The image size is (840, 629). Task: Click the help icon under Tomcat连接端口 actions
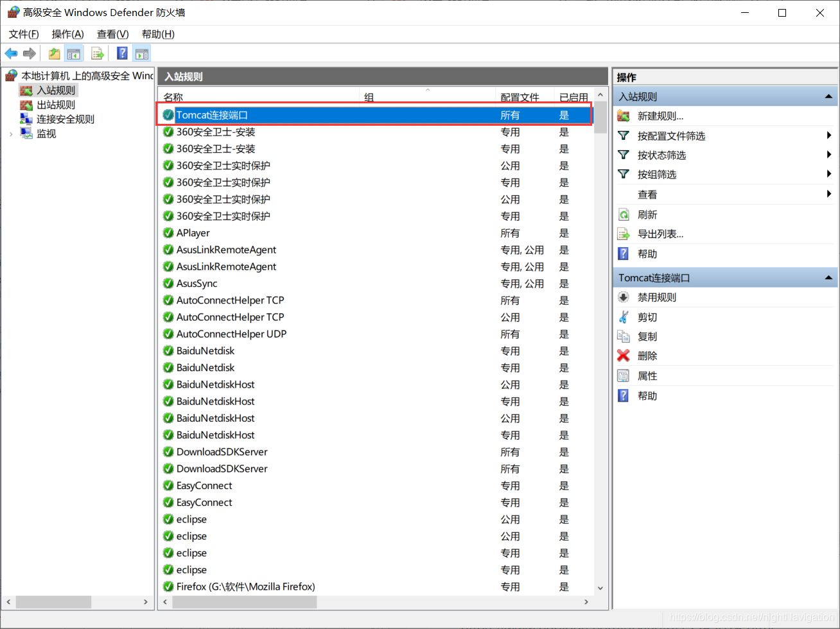[624, 395]
